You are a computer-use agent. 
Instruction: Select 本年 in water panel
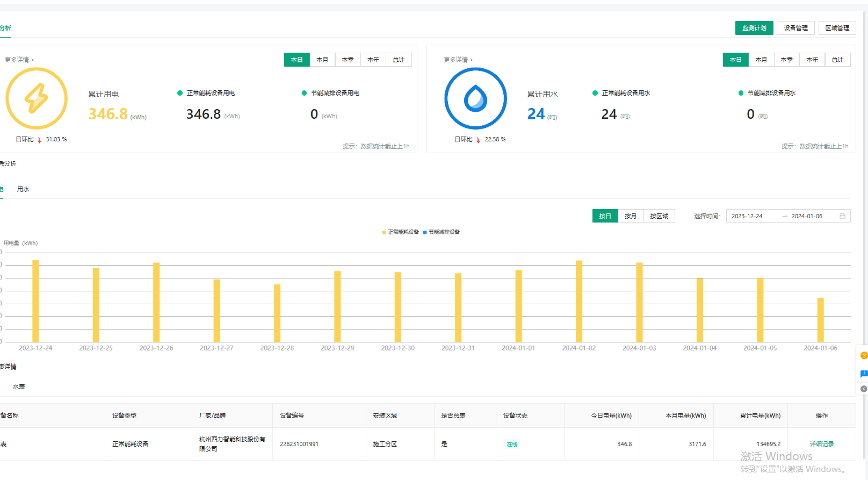coord(812,60)
